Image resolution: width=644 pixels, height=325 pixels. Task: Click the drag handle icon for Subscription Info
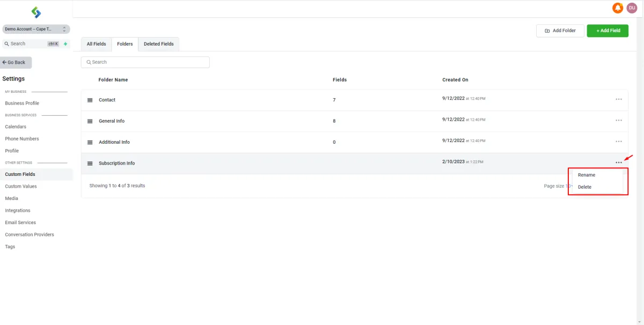point(90,164)
